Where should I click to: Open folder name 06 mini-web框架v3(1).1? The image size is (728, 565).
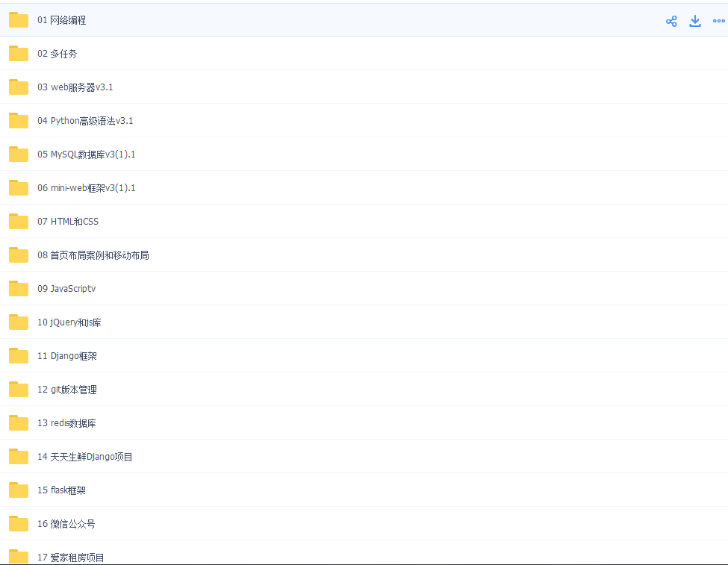coord(87,188)
